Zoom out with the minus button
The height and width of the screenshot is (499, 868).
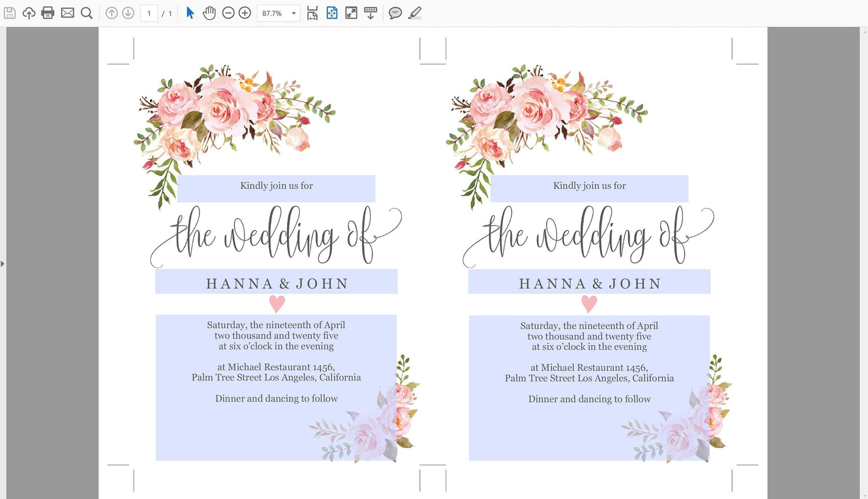click(228, 13)
